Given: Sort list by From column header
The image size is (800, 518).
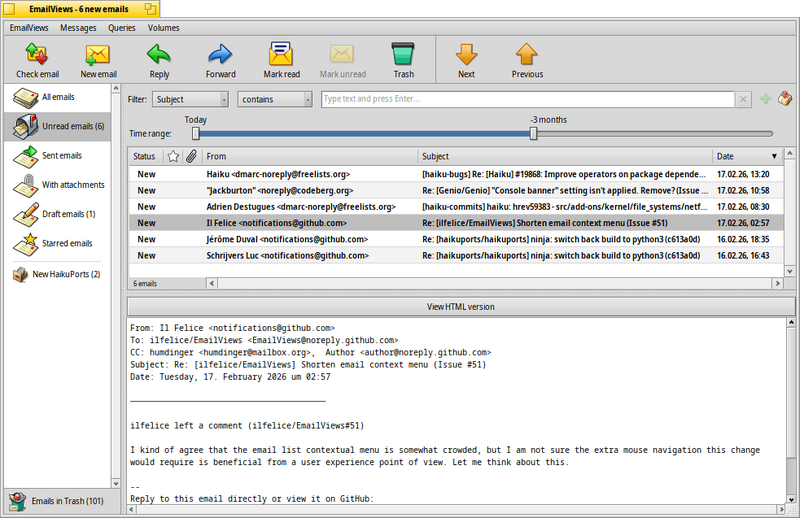Looking at the screenshot, I should coord(309,157).
